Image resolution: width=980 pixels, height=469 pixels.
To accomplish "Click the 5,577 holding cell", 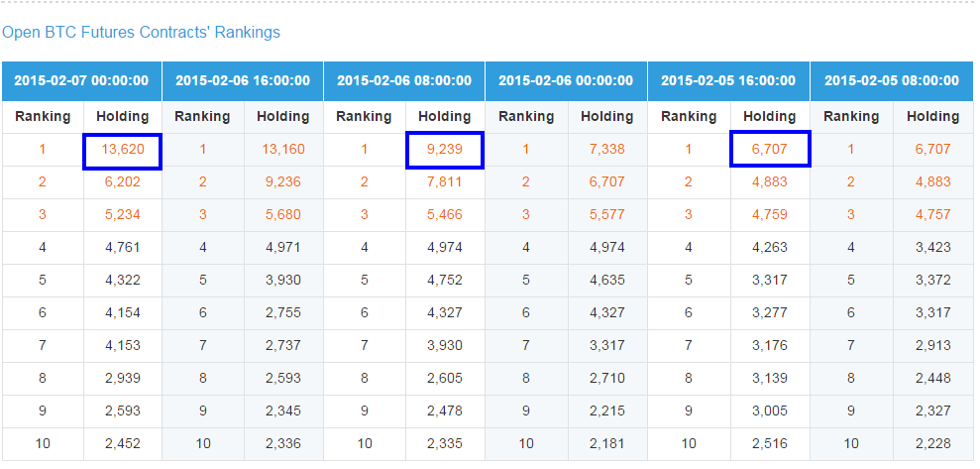I will click(x=607, y=215).
